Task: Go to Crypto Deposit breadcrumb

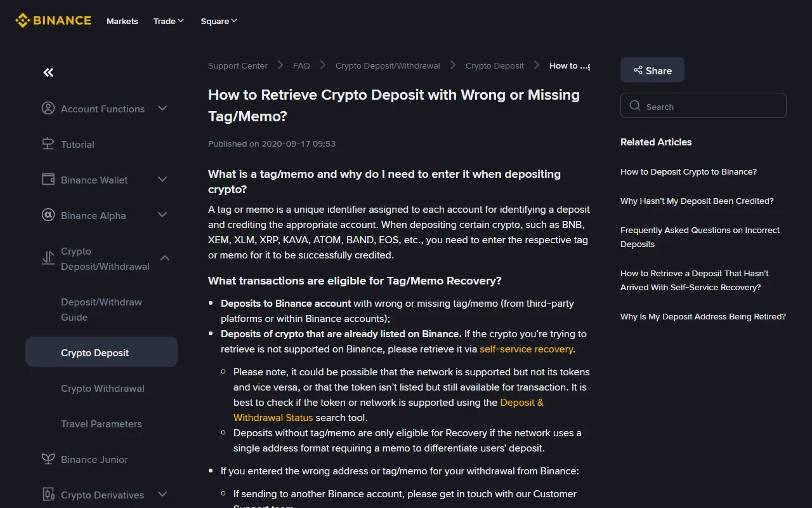Action: coord(495,65)
